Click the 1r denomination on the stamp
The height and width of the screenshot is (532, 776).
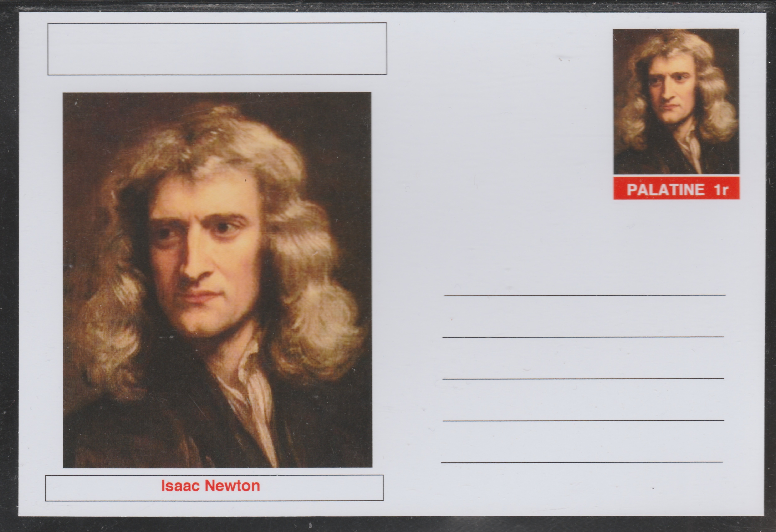(721, 190)
